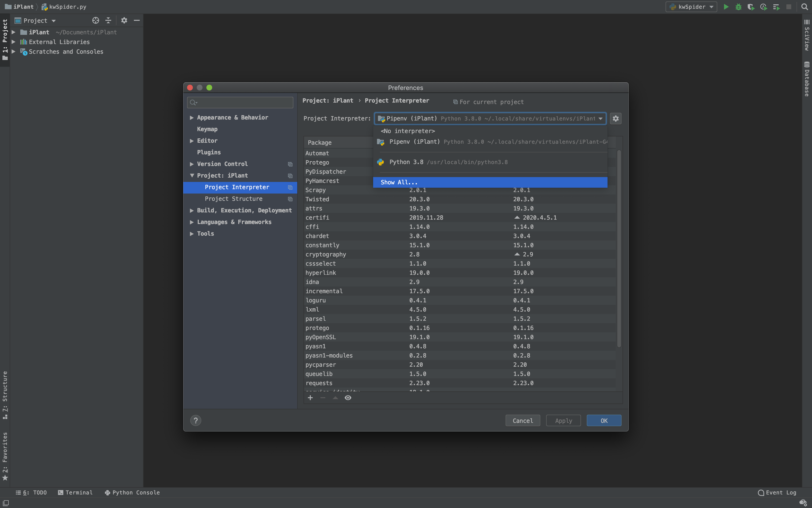Upgrade package with the up-arrow icon

(x=335, y=398)
